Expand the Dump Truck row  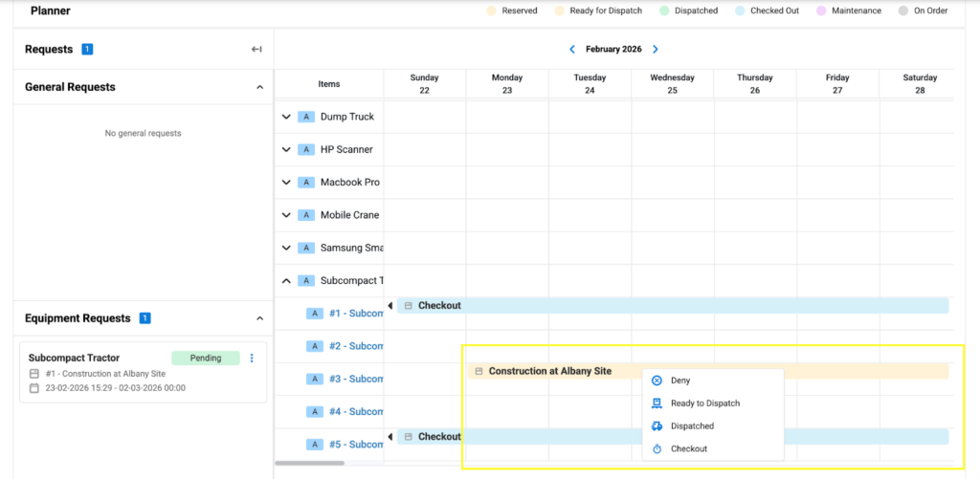[x=285, y=117]
